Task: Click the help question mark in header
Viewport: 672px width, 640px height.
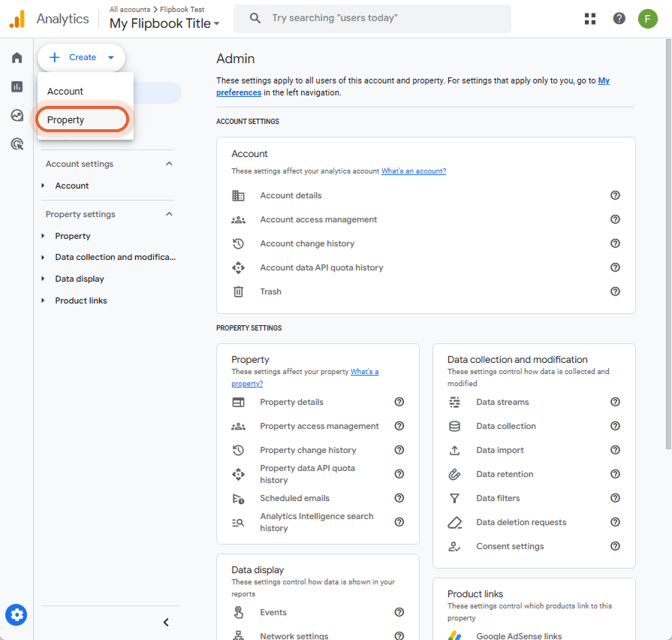Action: tap(619, 19)
